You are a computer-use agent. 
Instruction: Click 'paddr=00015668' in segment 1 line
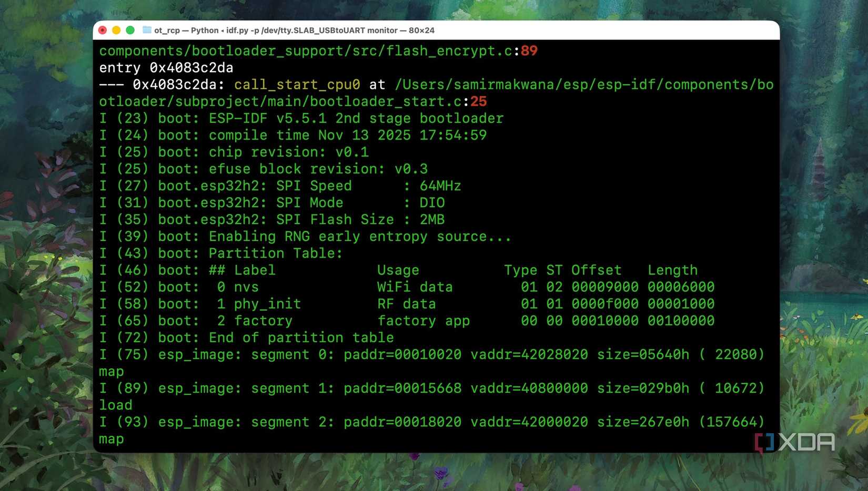(x=402, y=388)
